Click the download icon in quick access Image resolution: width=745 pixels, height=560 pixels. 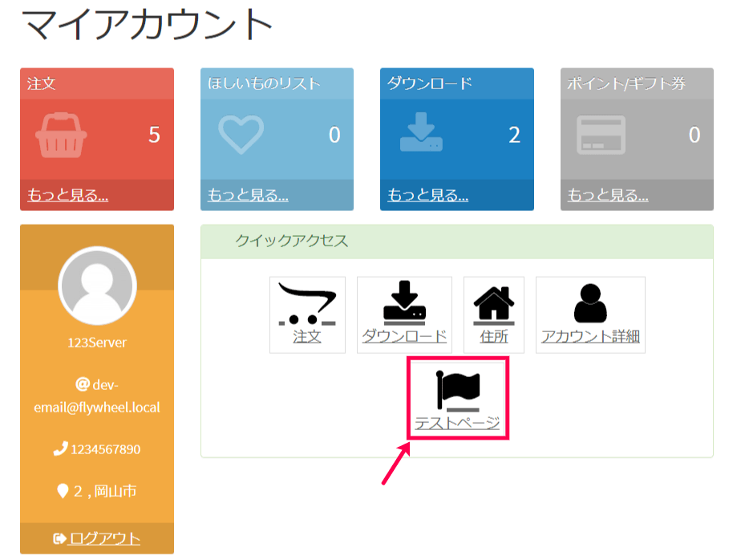pyautogui.click(x=404, y=302)
